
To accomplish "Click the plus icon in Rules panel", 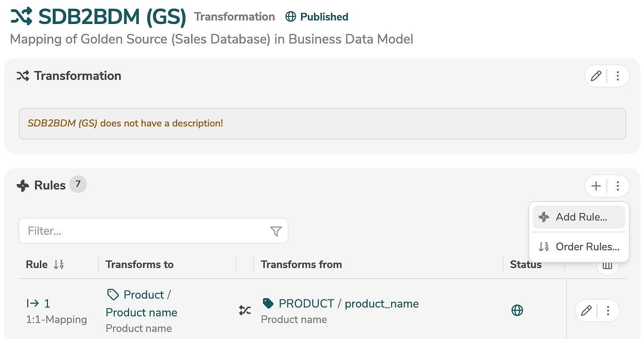I will pos(596,186).
